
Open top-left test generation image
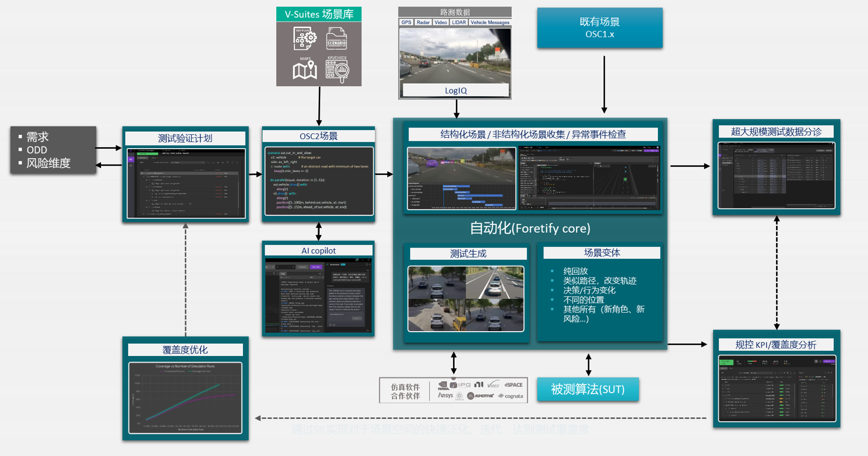pos(437,282)
